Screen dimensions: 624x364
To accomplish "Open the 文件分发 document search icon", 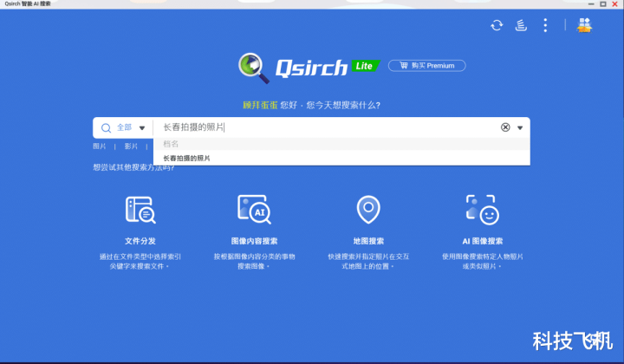I will [x=140, y=210].
